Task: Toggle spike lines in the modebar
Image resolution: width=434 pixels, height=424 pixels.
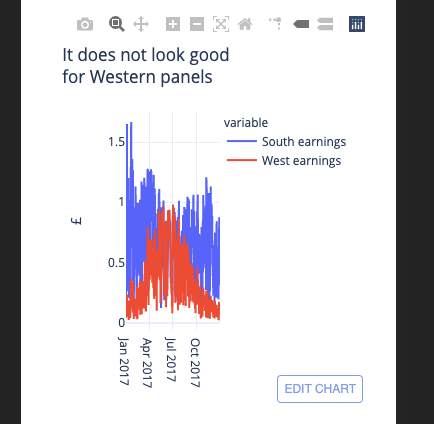Action: (x=275, y=24)
